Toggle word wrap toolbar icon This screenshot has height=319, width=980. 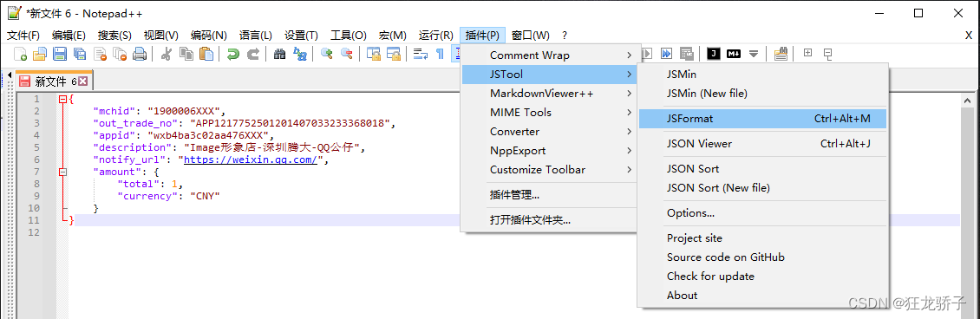pyautogui.click(x=420, y=55)
